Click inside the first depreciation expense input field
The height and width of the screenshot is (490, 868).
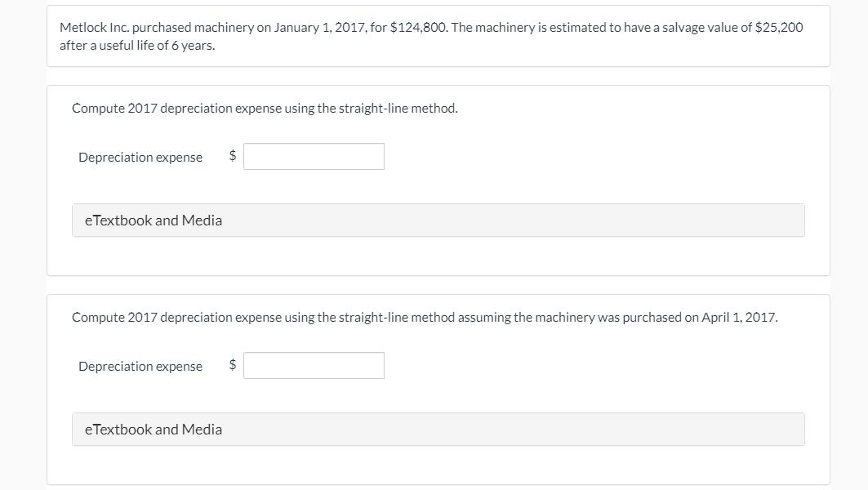[314, 155]
